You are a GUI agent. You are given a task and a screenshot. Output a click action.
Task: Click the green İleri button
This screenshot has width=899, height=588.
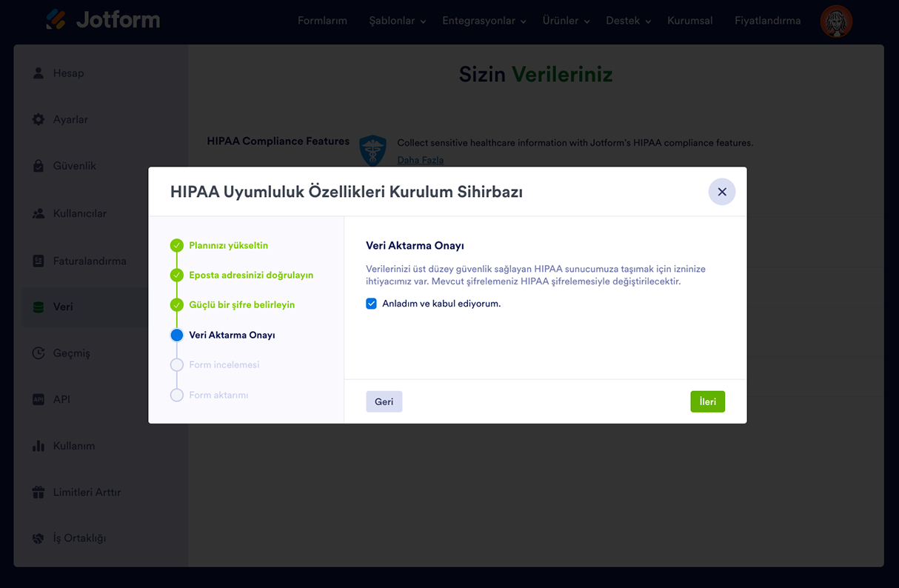click(707, 401)
